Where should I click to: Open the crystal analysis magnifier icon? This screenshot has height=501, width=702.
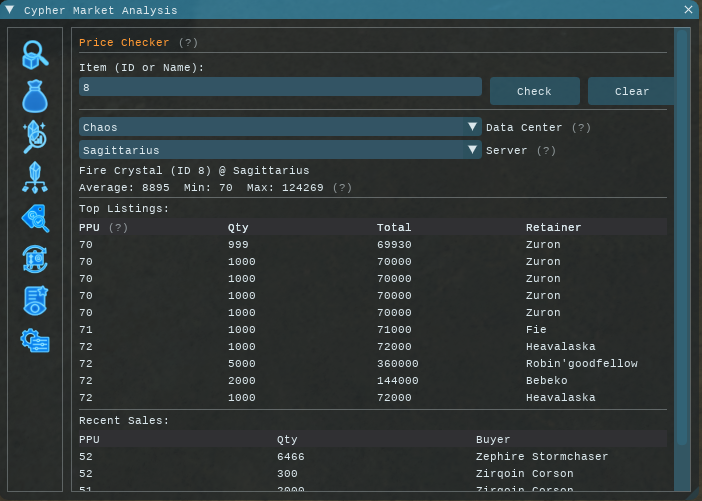(35, 137)
